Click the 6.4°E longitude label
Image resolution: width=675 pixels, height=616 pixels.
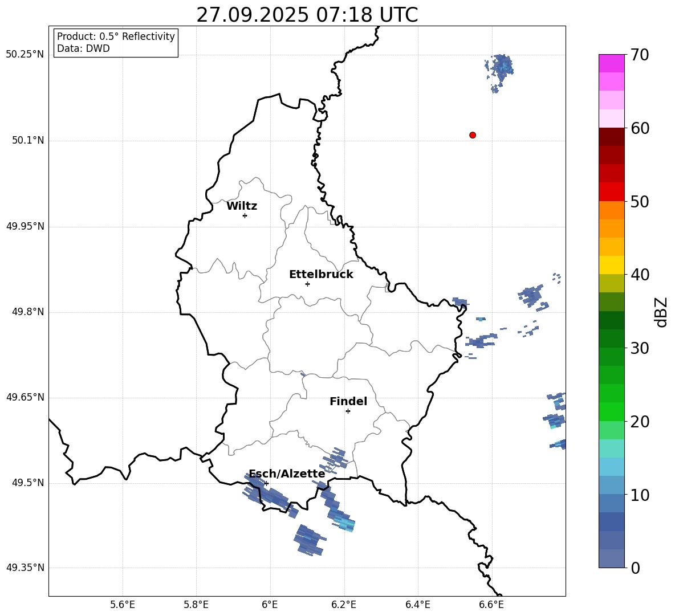pyautogui.click(x=417, y=605)
